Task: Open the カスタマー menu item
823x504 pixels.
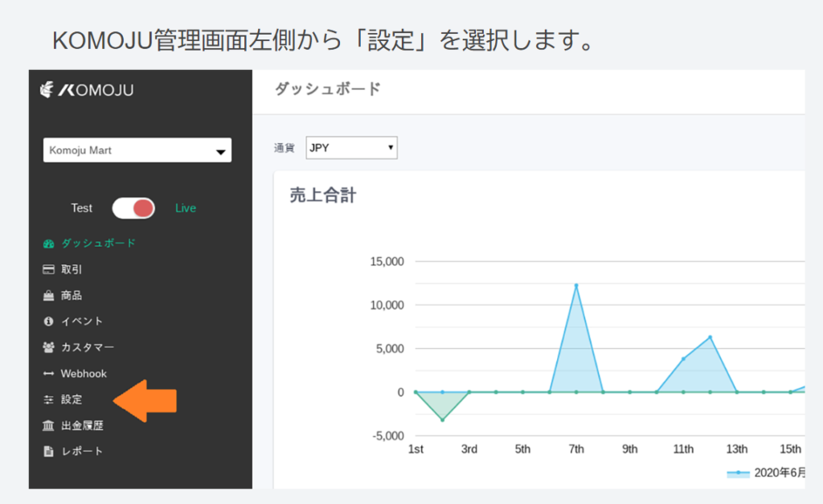Action: pos(87,347)
